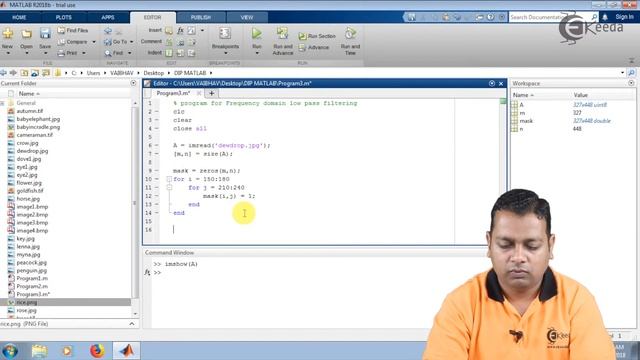
Task: Open the New dropdown arrow
Action: 7,53
